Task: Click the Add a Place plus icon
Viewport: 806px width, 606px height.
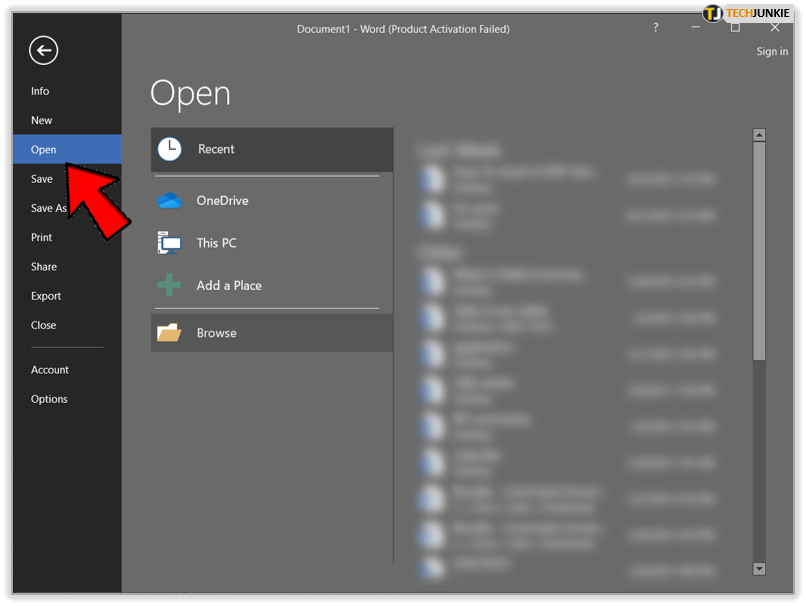Action: (169, 285)
